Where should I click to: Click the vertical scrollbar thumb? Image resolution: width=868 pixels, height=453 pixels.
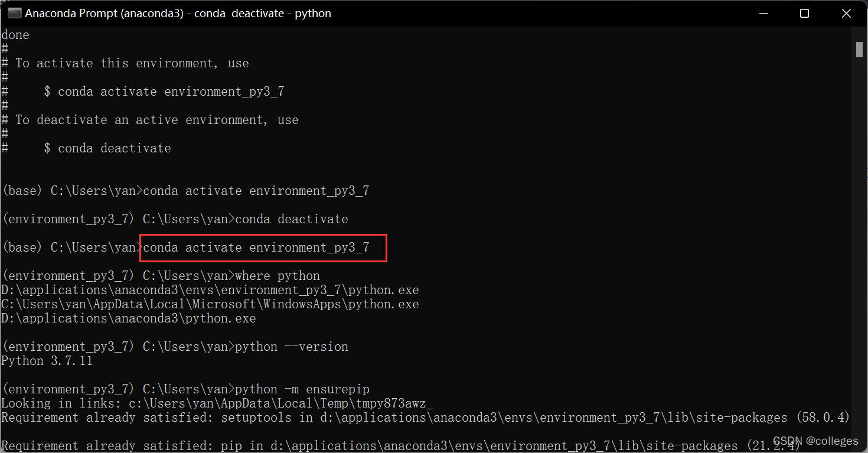point(859,49)
